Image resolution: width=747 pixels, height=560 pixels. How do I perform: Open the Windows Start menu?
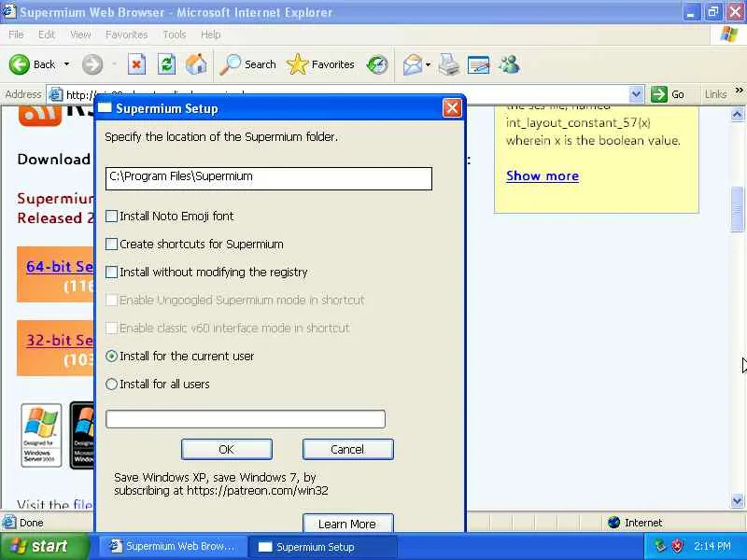pos(44,546)
